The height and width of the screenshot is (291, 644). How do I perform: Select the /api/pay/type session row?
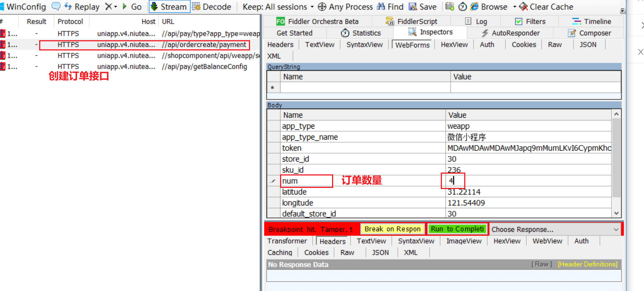pos(130,34)
